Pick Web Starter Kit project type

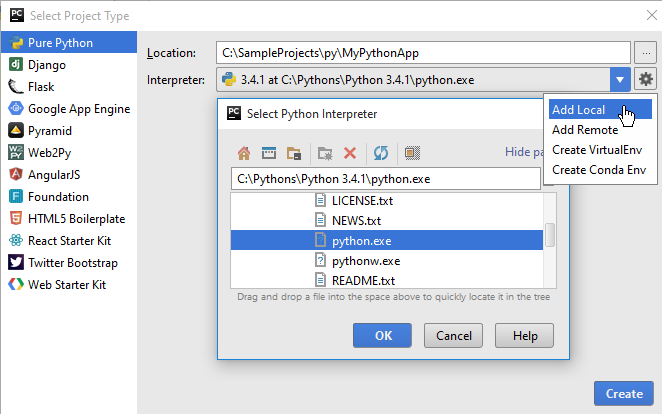[69, 284]
